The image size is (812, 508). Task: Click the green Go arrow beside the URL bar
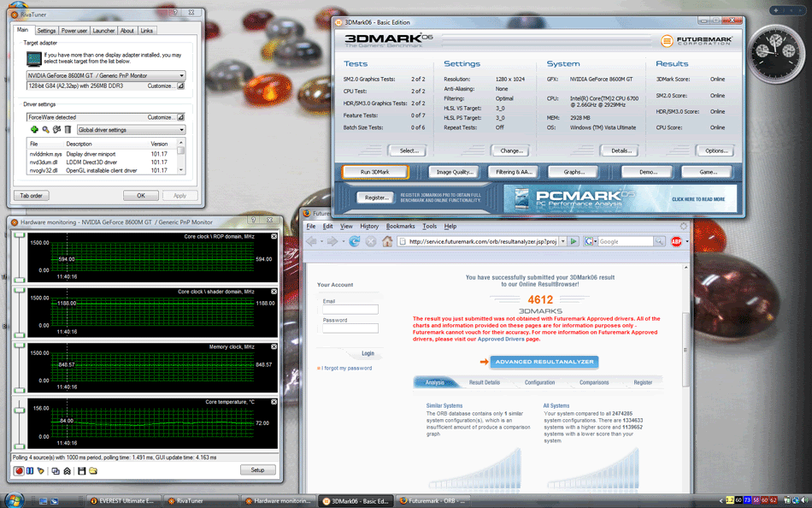pyautogui.click(x=574, y=241)
